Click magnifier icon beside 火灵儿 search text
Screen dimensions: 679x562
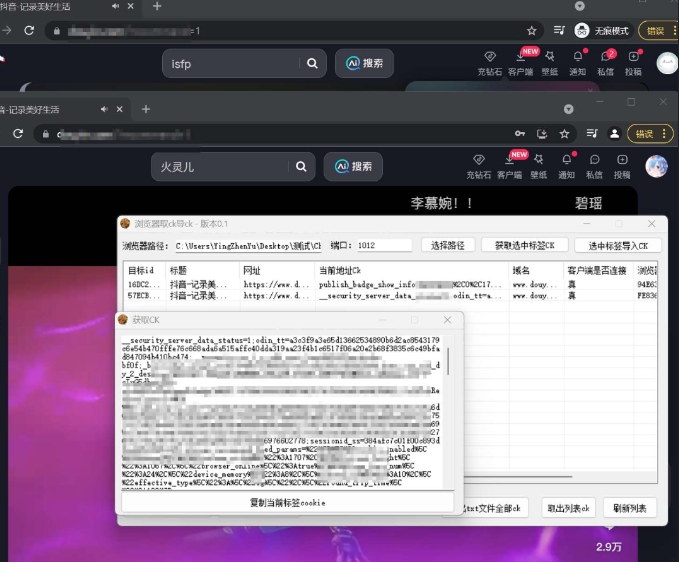coord(300,167)
